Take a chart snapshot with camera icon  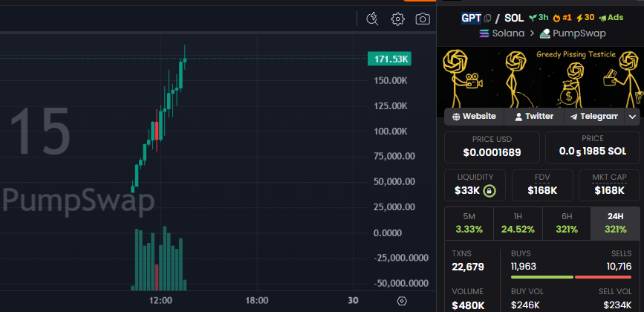coord(423,19)
